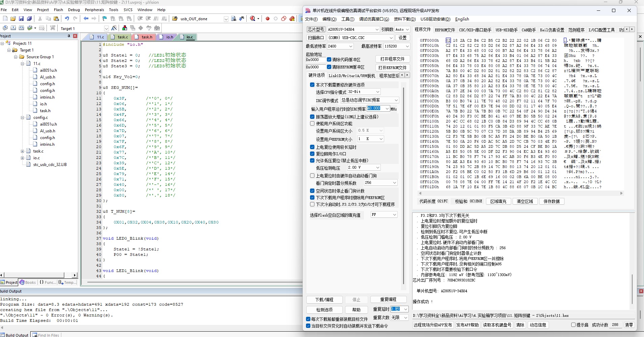Click the Undo icon in µVision toolbar

click(x=67, y=19)
